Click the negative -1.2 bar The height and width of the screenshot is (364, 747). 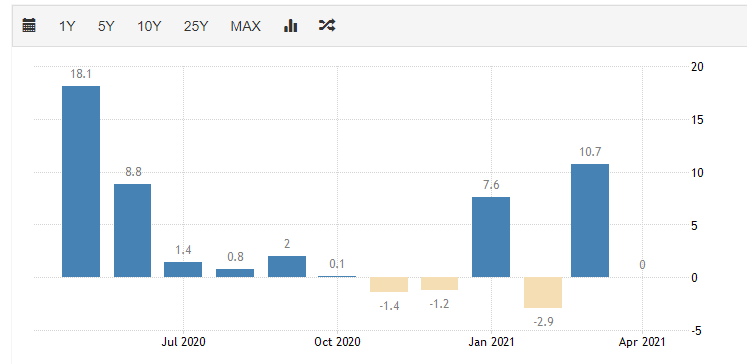[x=439, y=283]
